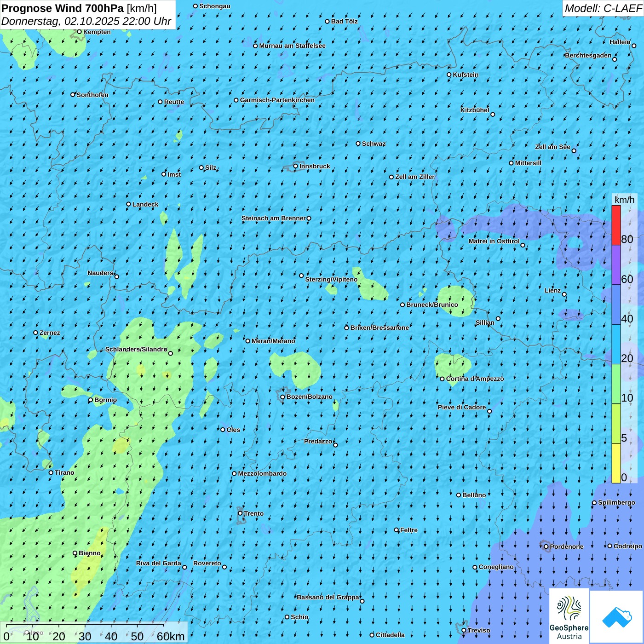The height and width of the screenshot is (644, 644).
Task: Pick the yellow-green 5–10 km/h legend color
Action: 616,424
